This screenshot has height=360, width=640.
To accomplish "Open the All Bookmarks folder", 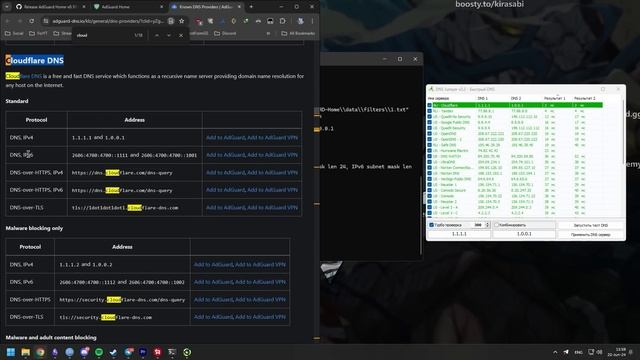I will (298, 33).
